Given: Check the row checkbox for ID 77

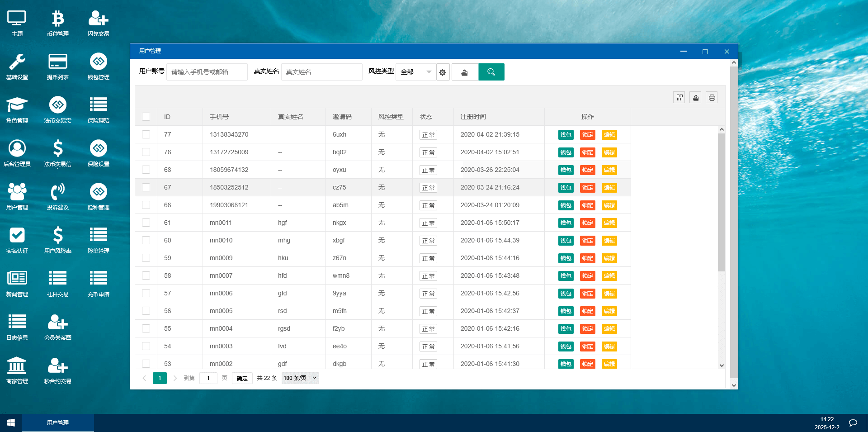Looking at the screenshot, I should [146, 134].
